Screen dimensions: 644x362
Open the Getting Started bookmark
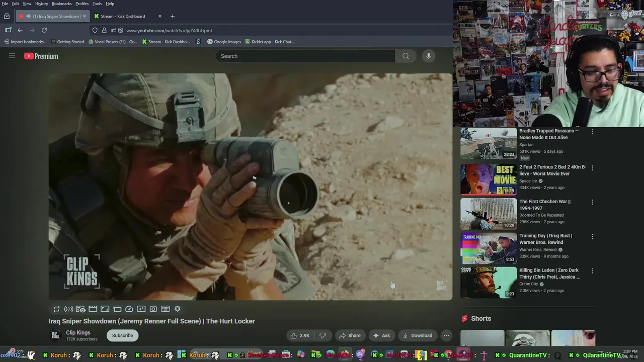67,42
